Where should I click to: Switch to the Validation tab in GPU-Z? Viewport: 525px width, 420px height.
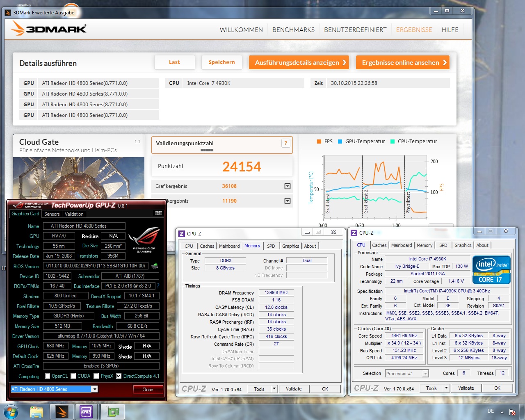click(74, 214)
